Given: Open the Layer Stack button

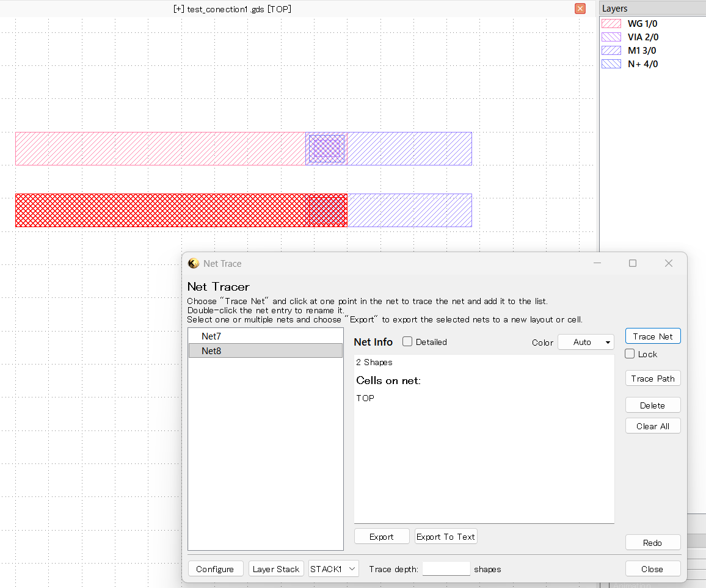Looking at the screenshot, I should [x=276, y=568].
